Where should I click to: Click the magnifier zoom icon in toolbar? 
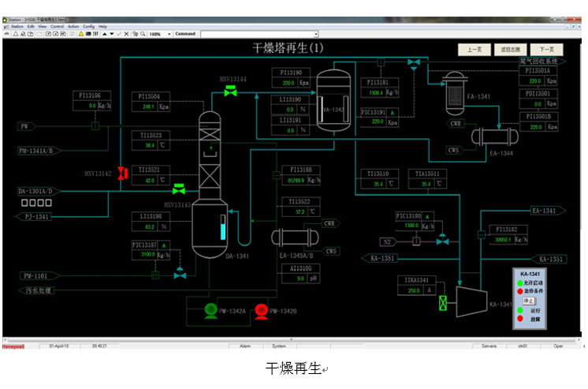143,34
